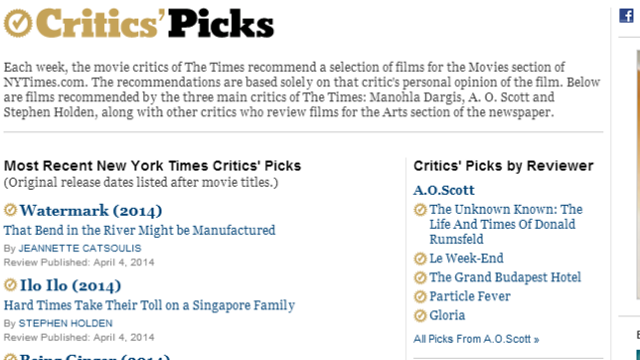Open the A.O.Scott reviewer heading
640x360 pixels.
(444, 190)
